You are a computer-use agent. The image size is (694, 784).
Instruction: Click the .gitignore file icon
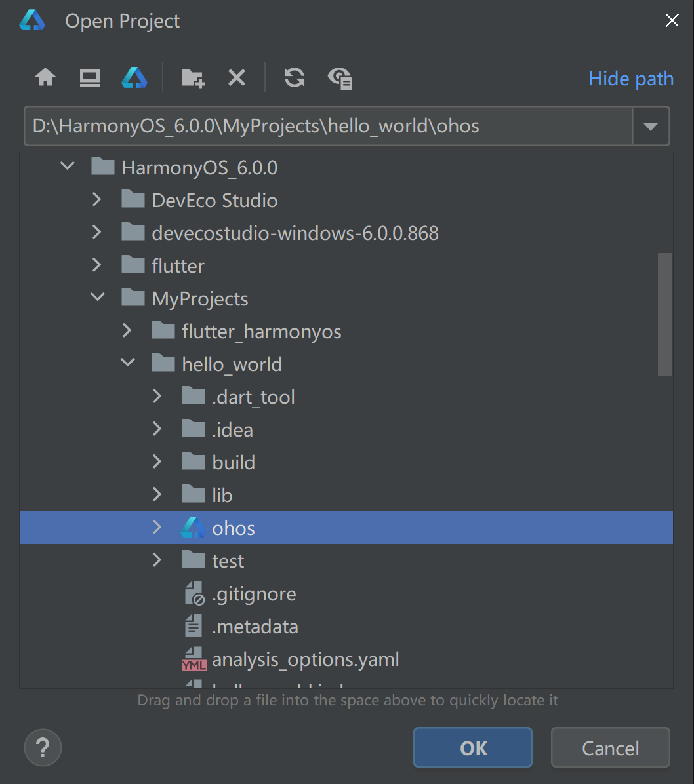194,593
